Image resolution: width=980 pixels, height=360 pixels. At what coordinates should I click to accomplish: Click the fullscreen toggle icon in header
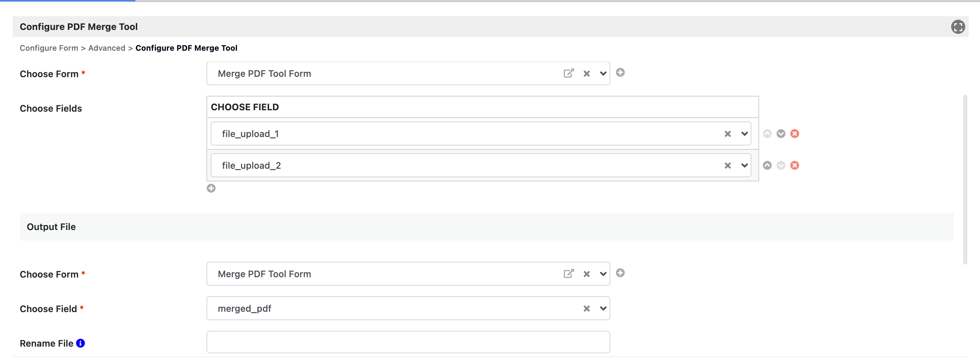957,27
